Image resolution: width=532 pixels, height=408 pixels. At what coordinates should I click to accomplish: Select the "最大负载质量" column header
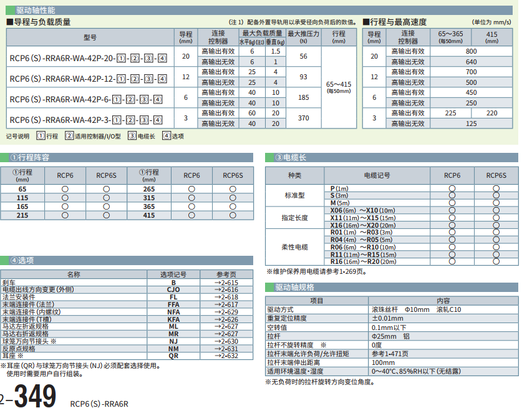263,33
